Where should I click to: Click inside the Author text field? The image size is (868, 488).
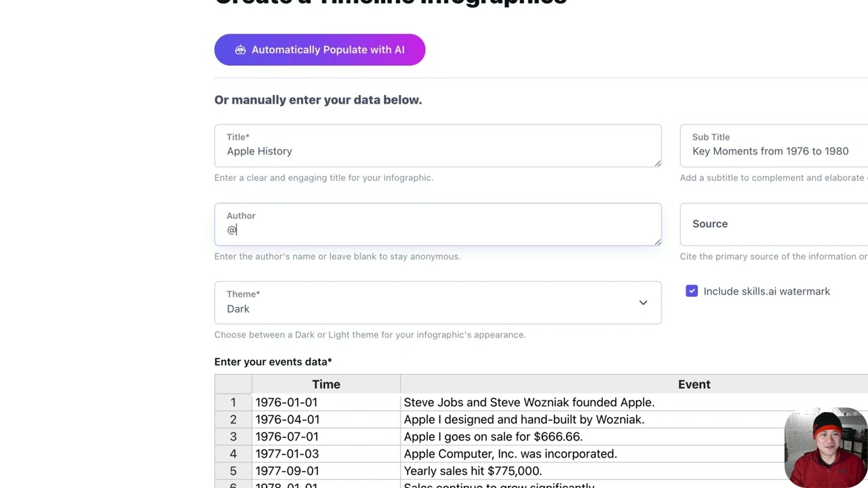[437, 230]
